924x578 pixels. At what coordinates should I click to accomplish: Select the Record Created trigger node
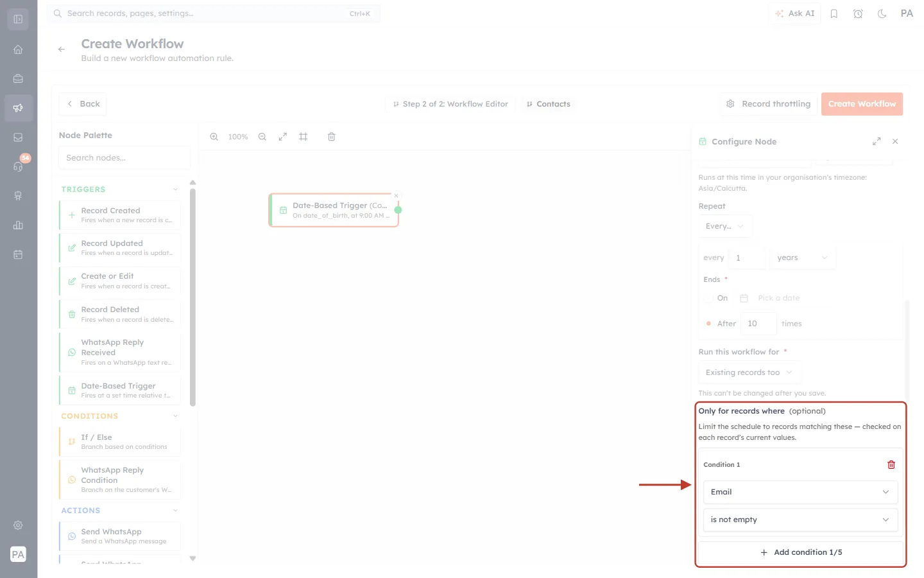pos(120,215)
